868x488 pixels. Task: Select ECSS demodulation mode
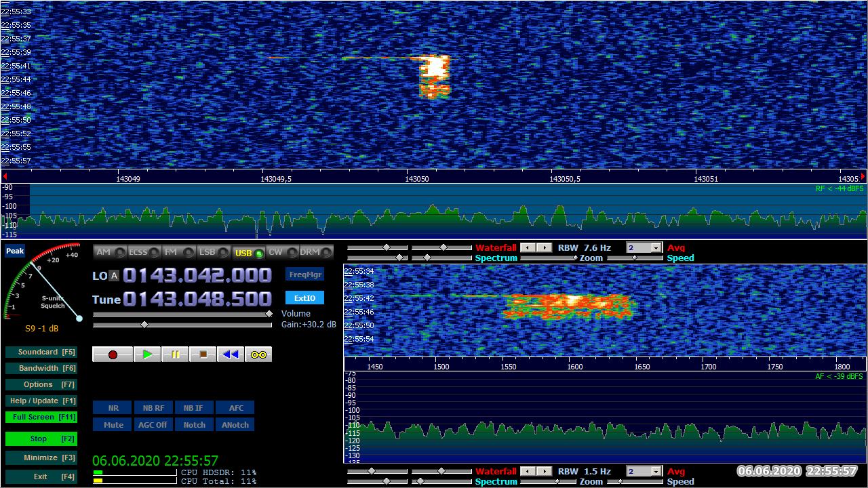click(x=144, y=252)
